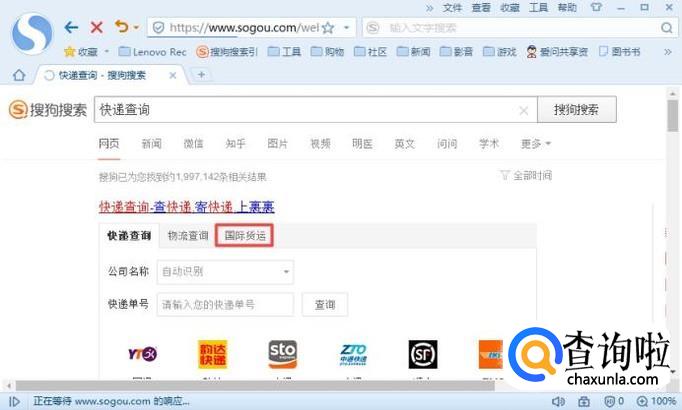The height and width of the screenshot is (410, 682).
Task: Click the 搜狗搜索 logo on page
Action: 48,110
